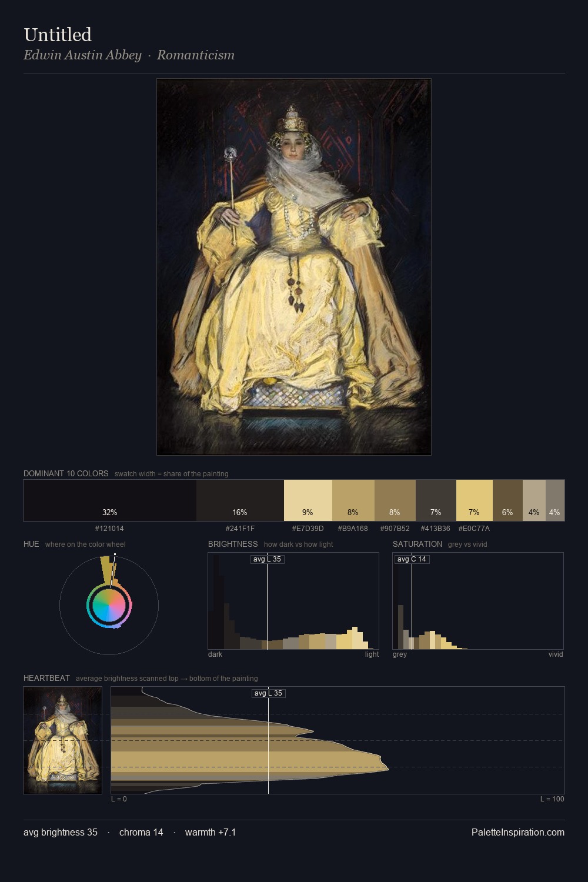Pick the 16% dark charcoal swatch
The image size is (588, 882).
pyautogui.click(x=240, y=500)
